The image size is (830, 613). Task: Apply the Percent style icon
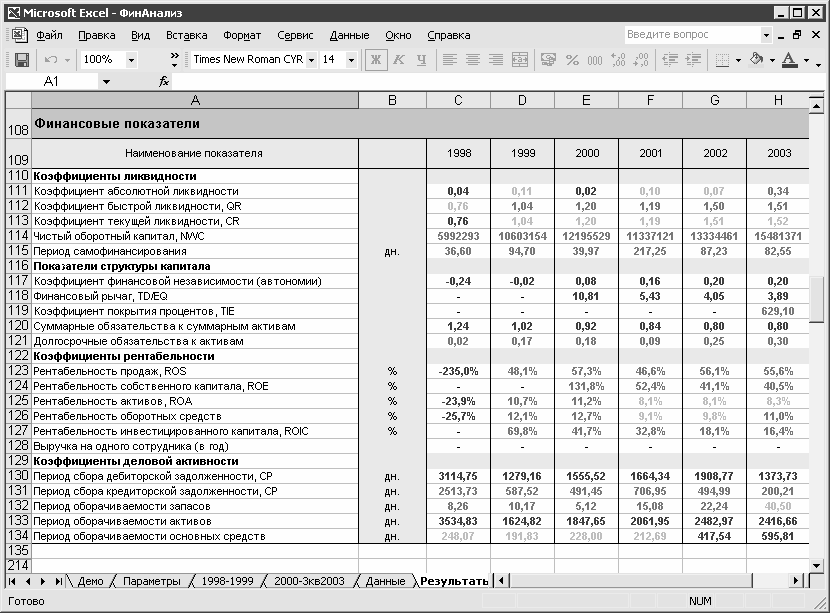572,60
